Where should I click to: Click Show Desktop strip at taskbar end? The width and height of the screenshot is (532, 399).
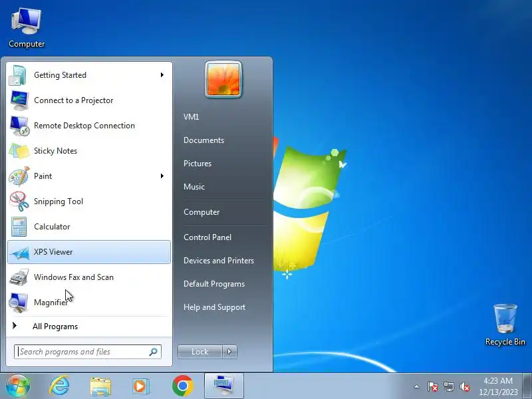pyautogui.click(x=527, y=386)
